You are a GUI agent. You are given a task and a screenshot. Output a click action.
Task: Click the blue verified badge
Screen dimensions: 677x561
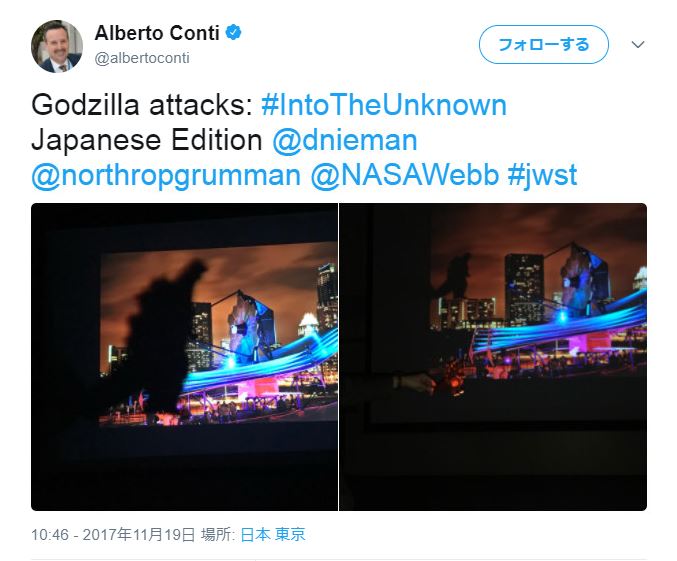point(234,33)
